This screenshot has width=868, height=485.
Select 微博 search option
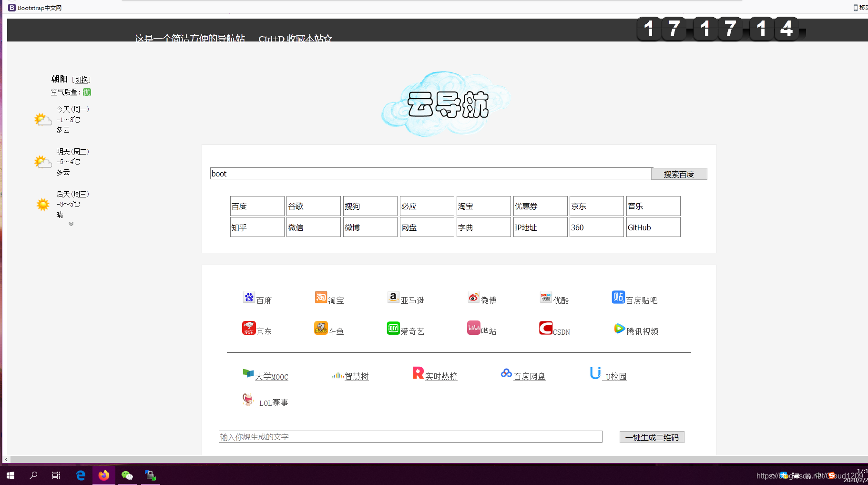click(370, 227)
